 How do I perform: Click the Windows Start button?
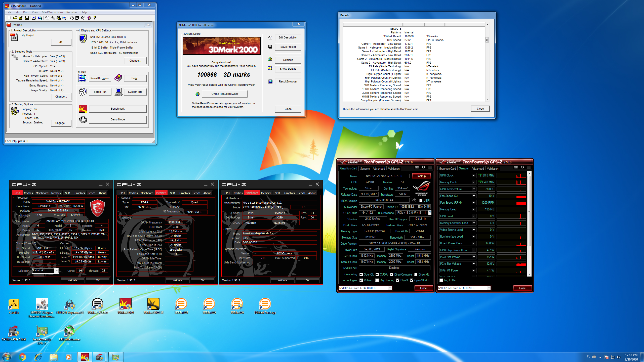coord(7,357)
